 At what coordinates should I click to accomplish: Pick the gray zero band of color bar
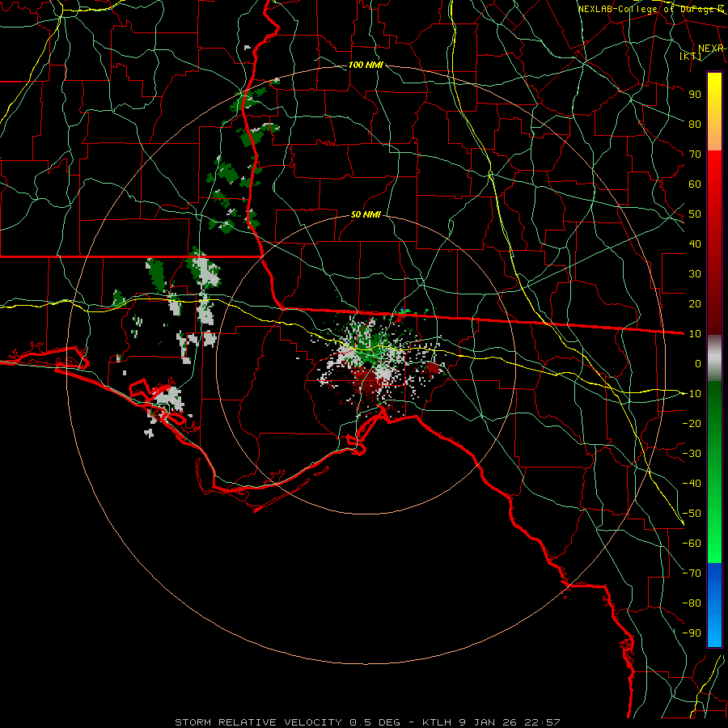point(714,358)
